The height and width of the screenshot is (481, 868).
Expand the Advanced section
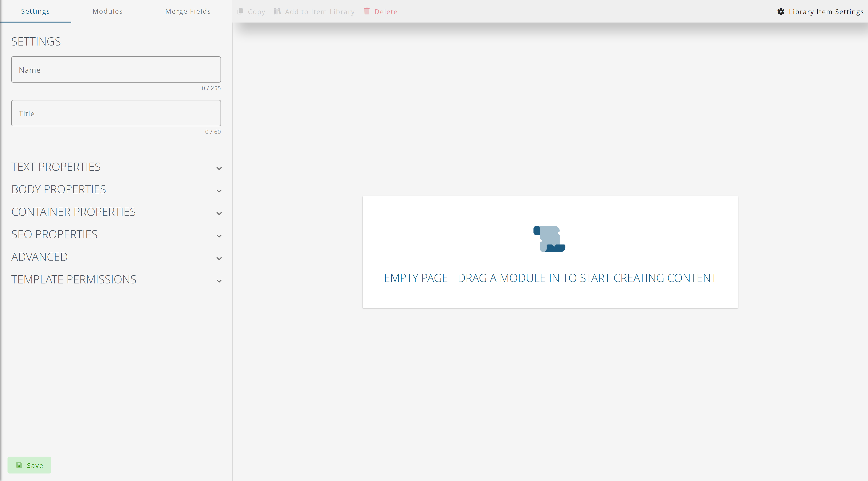[116, 257]
